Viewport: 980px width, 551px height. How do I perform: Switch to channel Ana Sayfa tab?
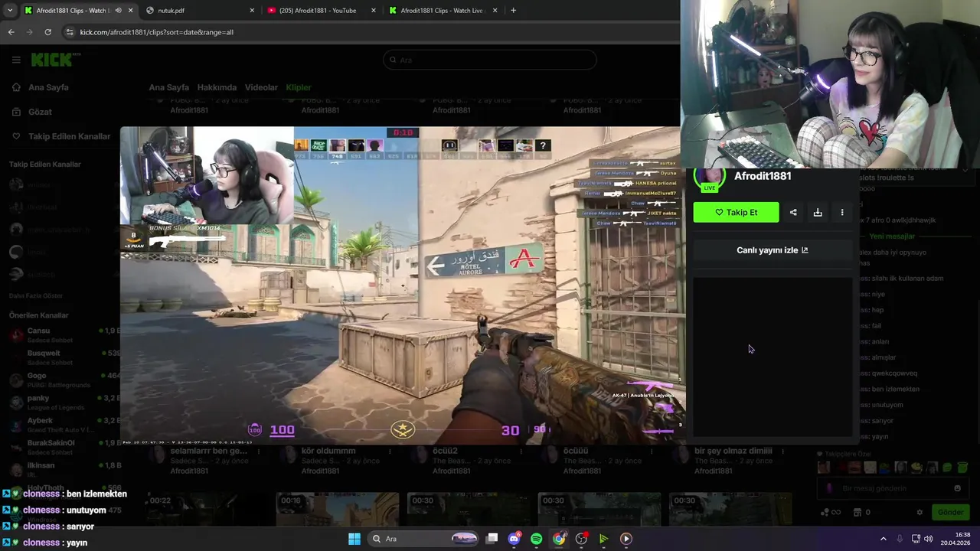point(168,87)
